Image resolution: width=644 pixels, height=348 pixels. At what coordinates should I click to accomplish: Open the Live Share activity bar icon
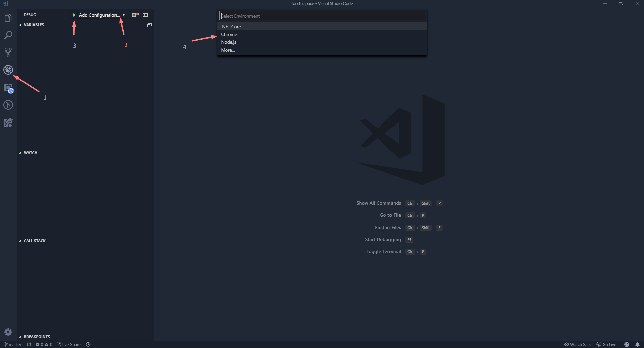[x=8, y=122]
